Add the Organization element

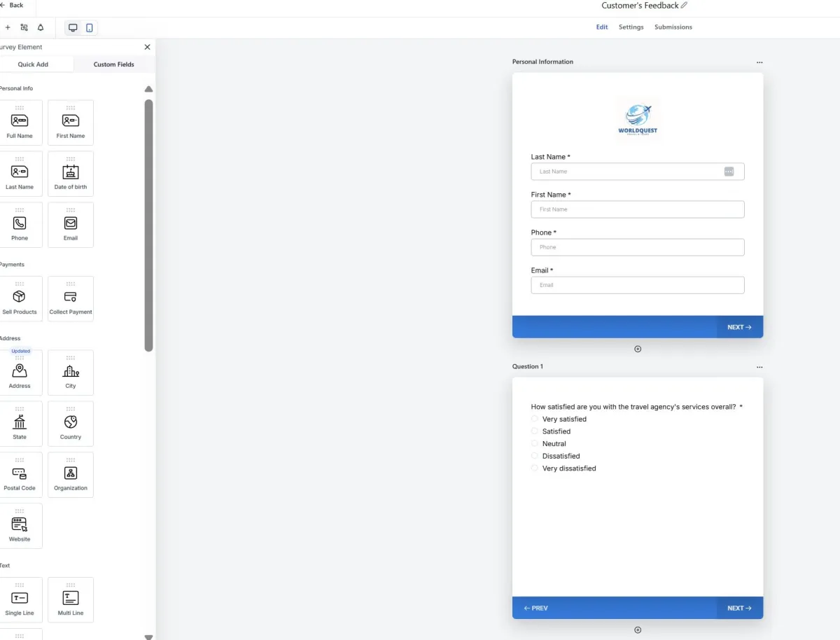[x=71, y=475]
